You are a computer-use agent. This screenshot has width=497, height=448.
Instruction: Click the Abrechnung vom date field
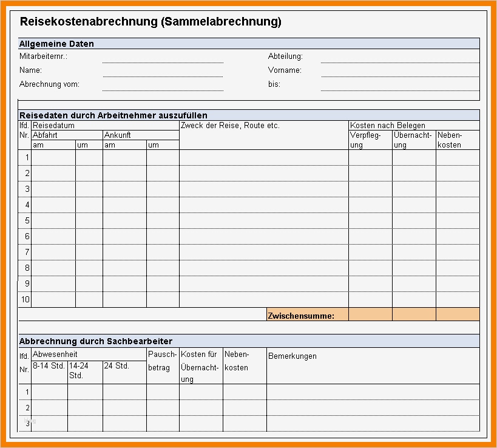163,87
